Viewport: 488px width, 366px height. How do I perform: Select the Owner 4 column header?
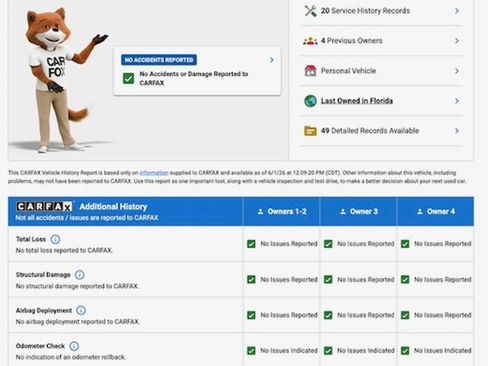pos(435,212)
